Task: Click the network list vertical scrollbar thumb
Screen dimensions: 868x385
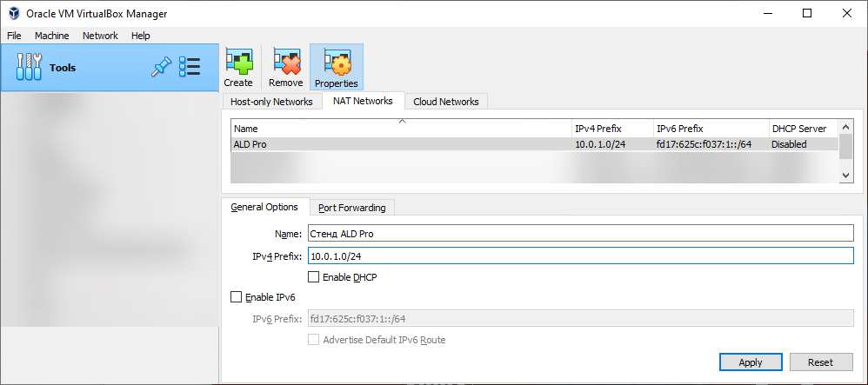Action: point(845,146)
